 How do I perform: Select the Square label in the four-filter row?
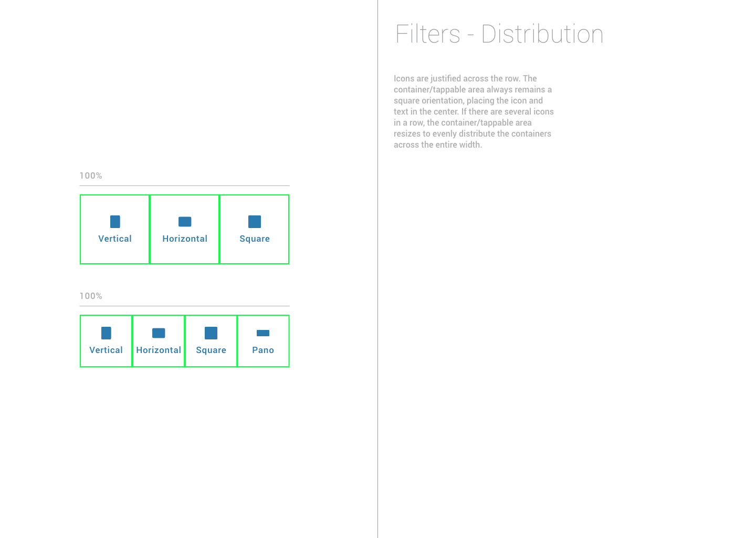click(x=211, y=350)
